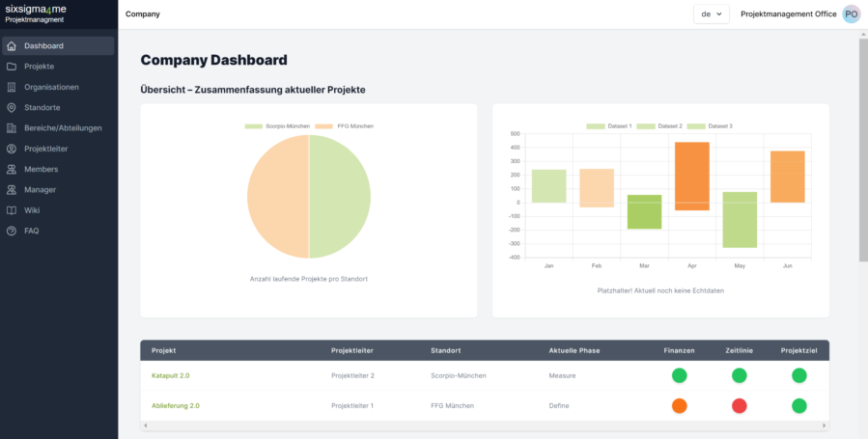868x439 pixels.
Task: Click the table horizontal scrollbar right arrow
Action: pyautogui.click(x=824, y=425)
